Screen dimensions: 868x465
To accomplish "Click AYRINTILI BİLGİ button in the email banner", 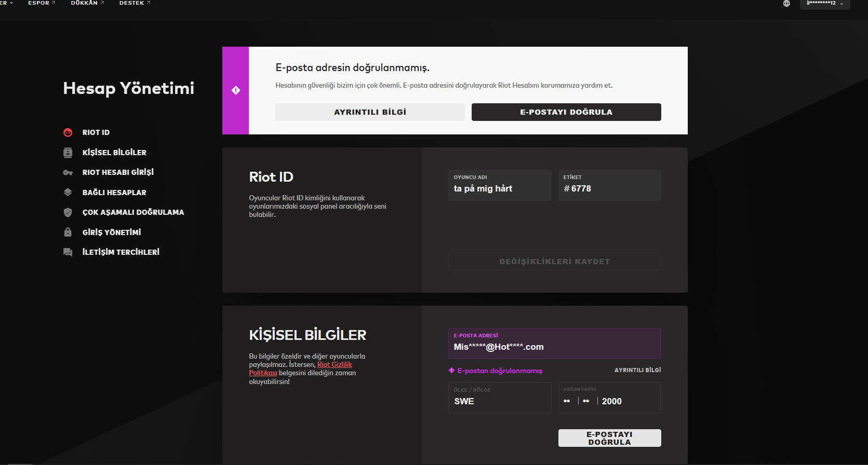I will point(370,112).
